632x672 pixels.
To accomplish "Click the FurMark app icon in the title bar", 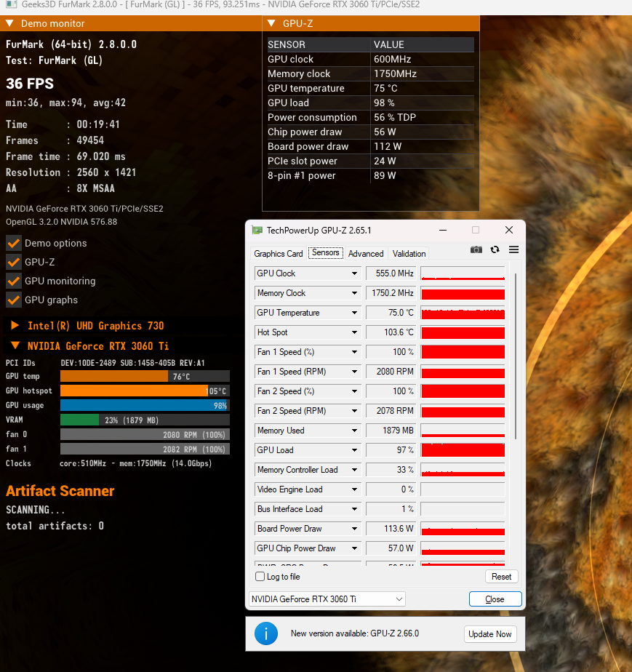I will (12, 4).
